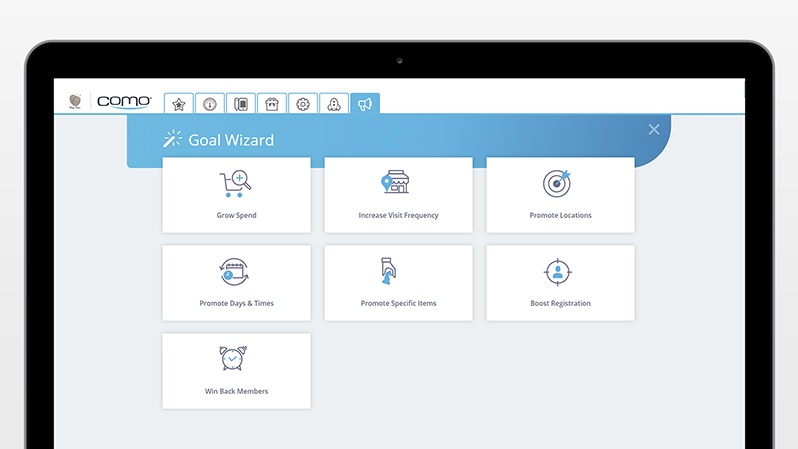Select the Win Back Members card
The width and height of the screenshot is (798, 449).
236,371
